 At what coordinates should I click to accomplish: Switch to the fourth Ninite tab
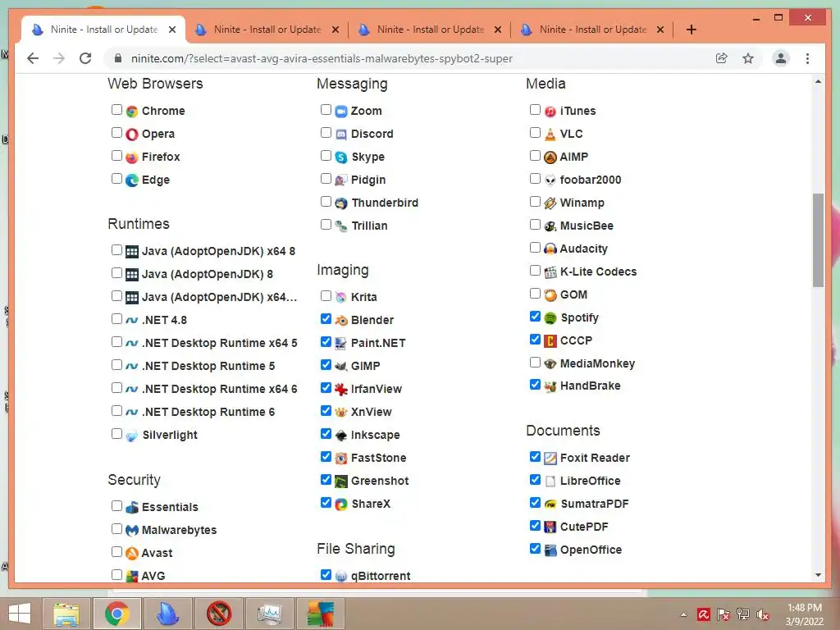592,30
